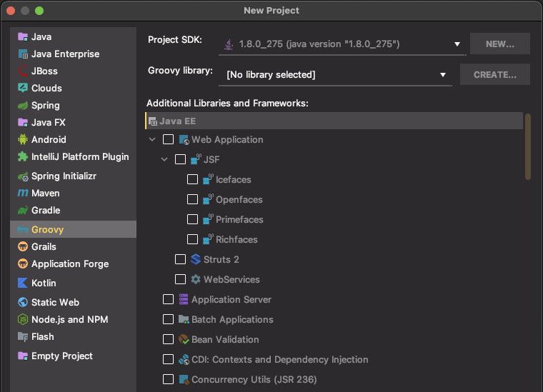Viewport: 543px width, 392px height.
Task: Check the JSF framework checkbox
Action: [x=181, y=159]
